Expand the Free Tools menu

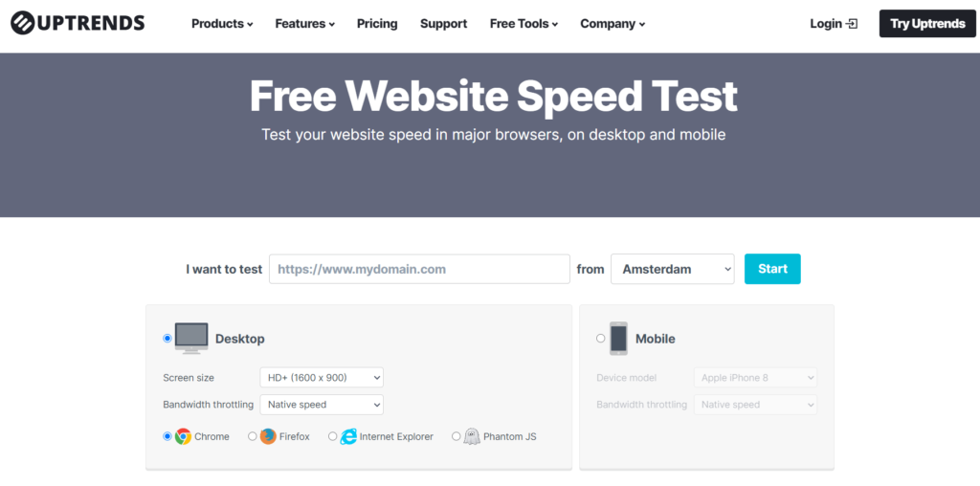523,24
